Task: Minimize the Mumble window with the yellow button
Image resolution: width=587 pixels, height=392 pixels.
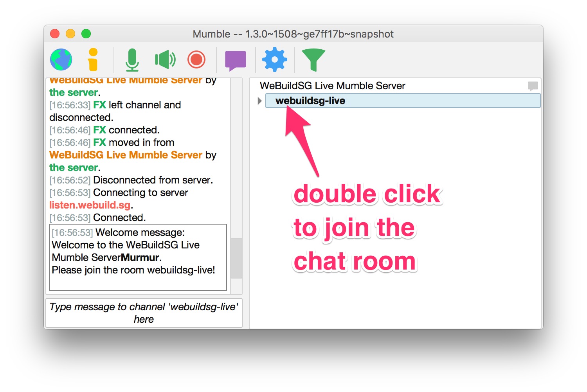Action: [70, 34]
